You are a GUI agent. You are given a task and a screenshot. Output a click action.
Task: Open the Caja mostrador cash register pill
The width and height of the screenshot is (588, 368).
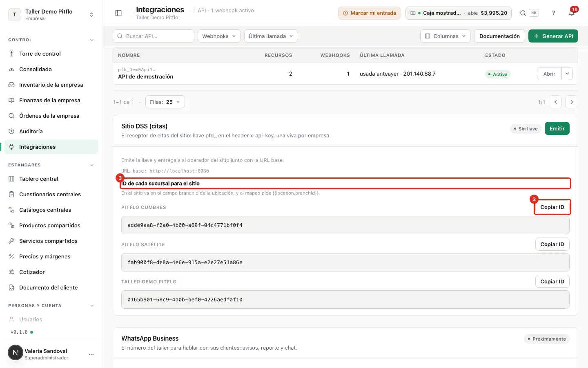tap(459, 13)
